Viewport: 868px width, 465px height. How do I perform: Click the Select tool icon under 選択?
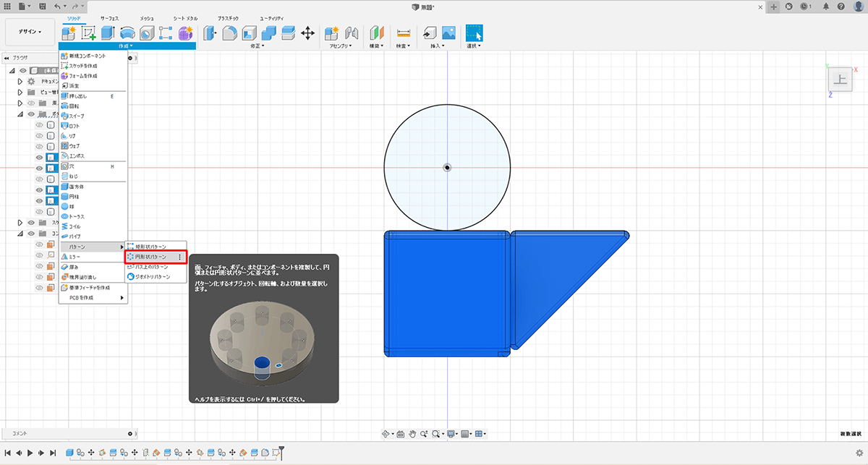(x=474, y=33)
